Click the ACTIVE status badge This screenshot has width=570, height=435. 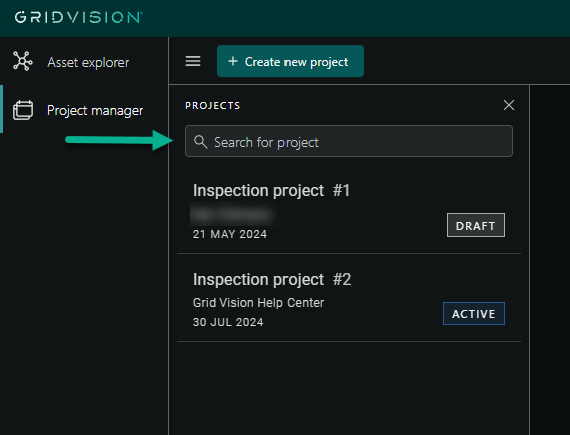474,314
